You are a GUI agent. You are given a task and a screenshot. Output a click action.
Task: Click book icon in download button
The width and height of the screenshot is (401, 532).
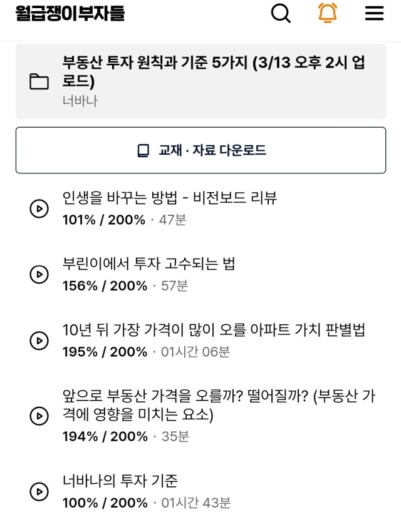(143, 151)
